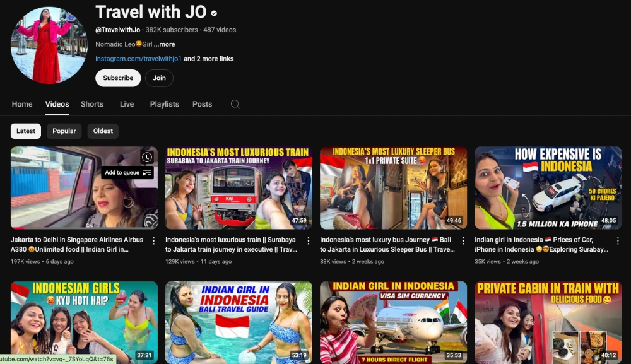This screenshot has width=631, height=364.
Task: Click the Subscribe button
Action: pos(117,78)
